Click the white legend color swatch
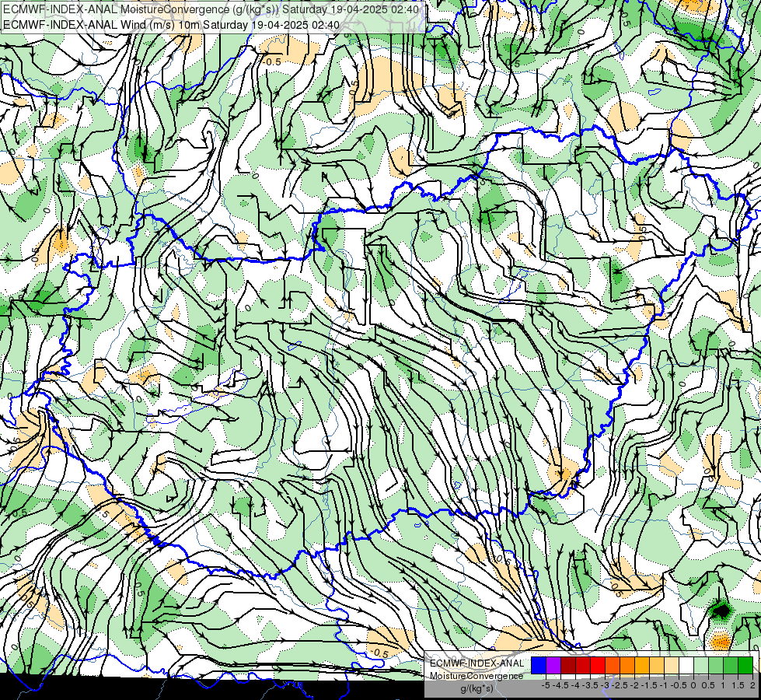Image resolution: width=761 pixels, height=700 pixels. tap(686, 665)
